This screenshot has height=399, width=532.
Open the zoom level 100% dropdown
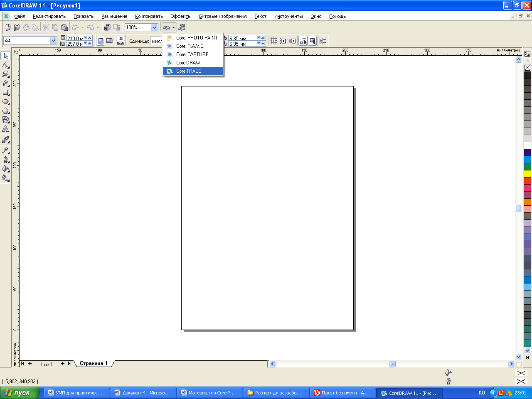click(x=154, y=27)
